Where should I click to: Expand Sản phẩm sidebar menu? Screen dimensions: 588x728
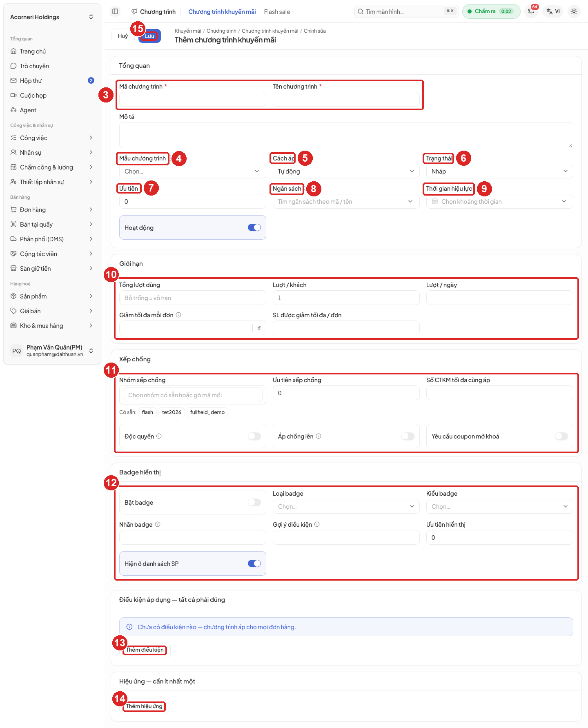pos(52,296)
